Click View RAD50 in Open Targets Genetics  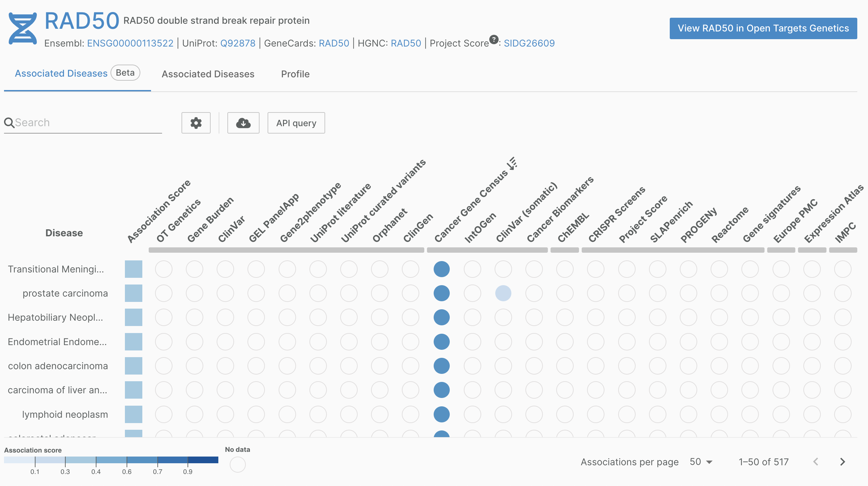(763, 28)
